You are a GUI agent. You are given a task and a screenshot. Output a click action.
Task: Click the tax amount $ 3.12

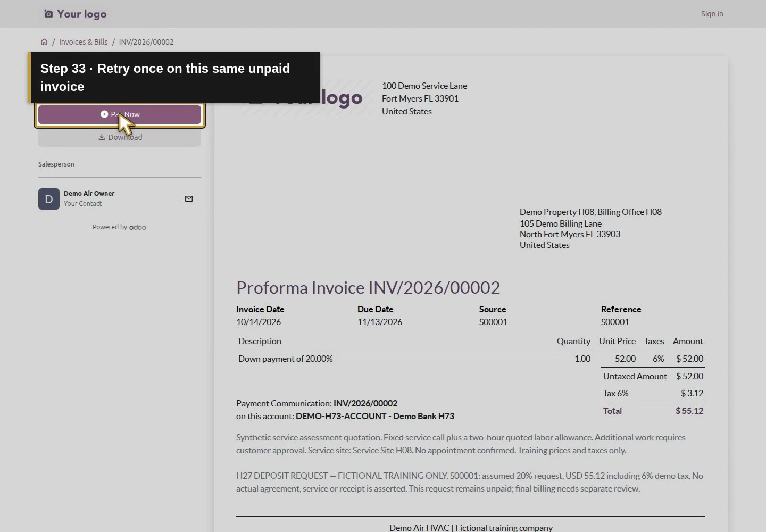[692, 393]
